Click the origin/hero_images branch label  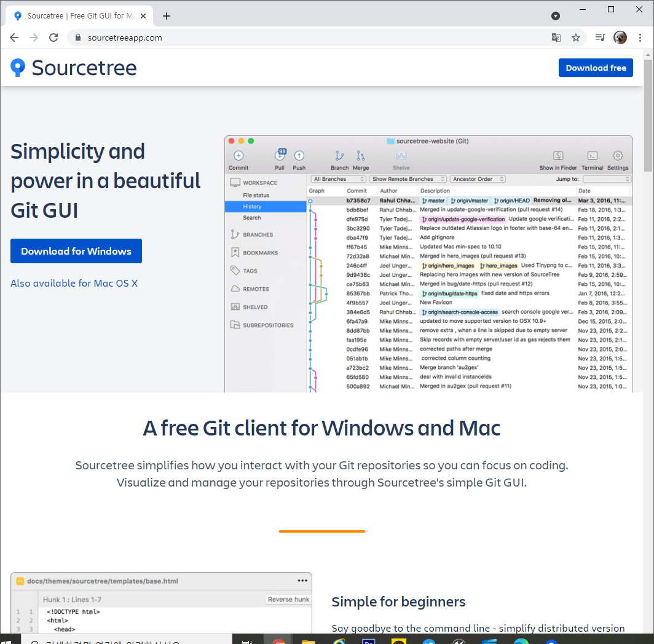pyautogui.click(x=448, y=266)
